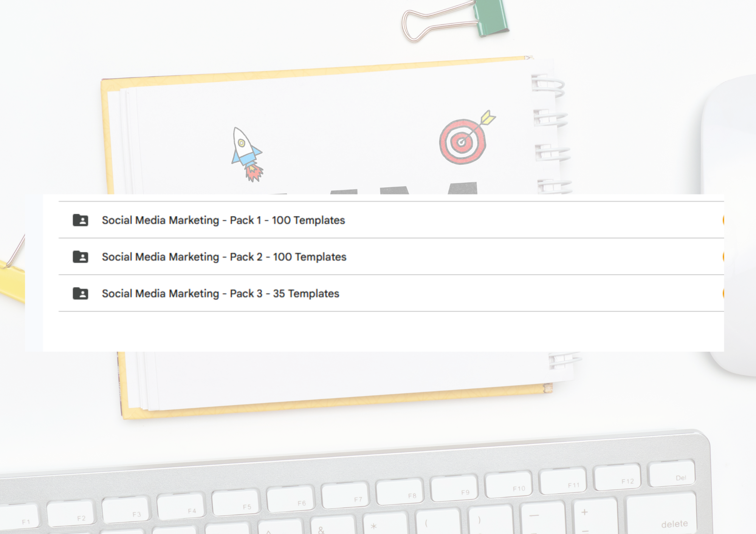Select 'Social Media Marketing - Pack 1 - 100 Templates'
The width and height of the screenshot is (756, 534).
click(223, 220)
